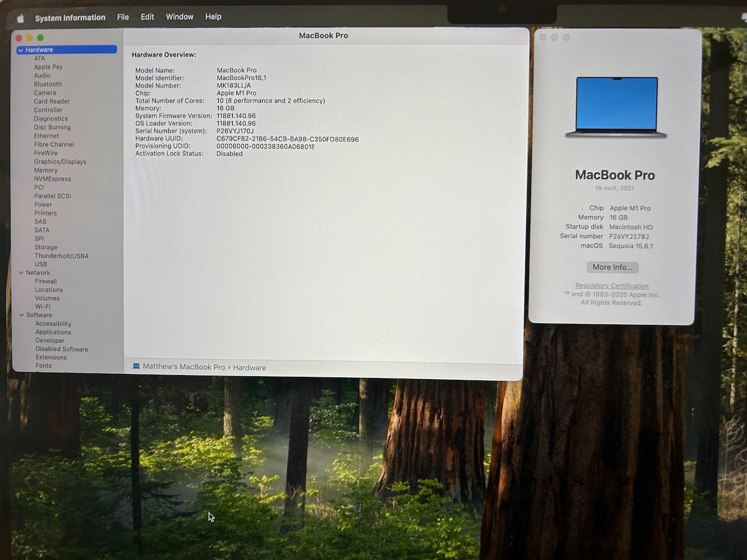Click the Activation Lock Status value Disabled
This screenshot has height=560, width=747.
point(229,154)
